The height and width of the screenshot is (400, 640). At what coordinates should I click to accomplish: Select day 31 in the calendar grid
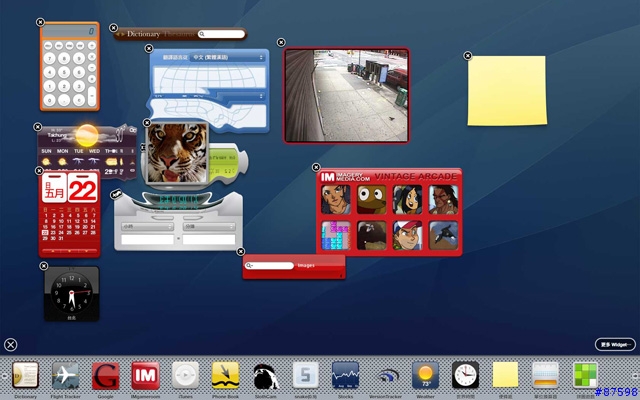(x=61, y=238)
